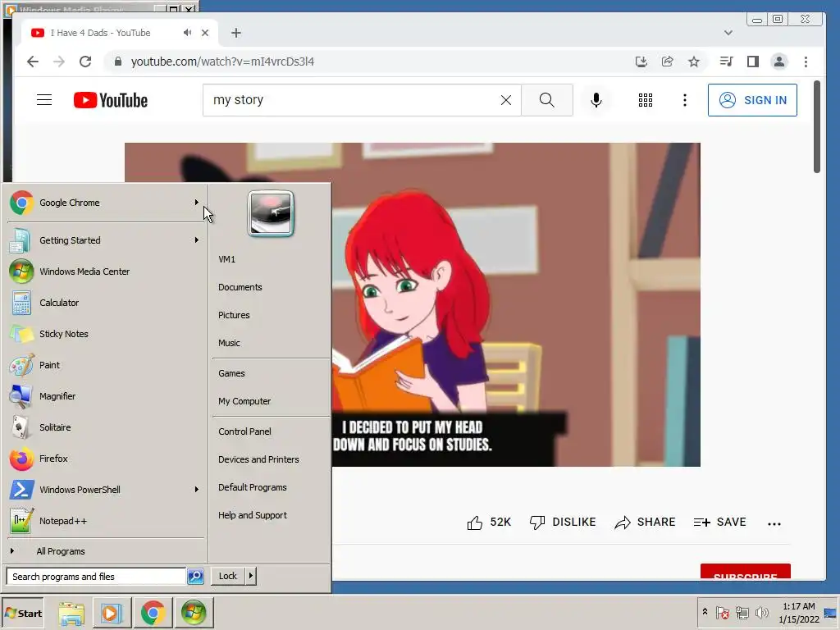
Task: Close the 'I Have 4 Dads' tab
Action: 204,33
